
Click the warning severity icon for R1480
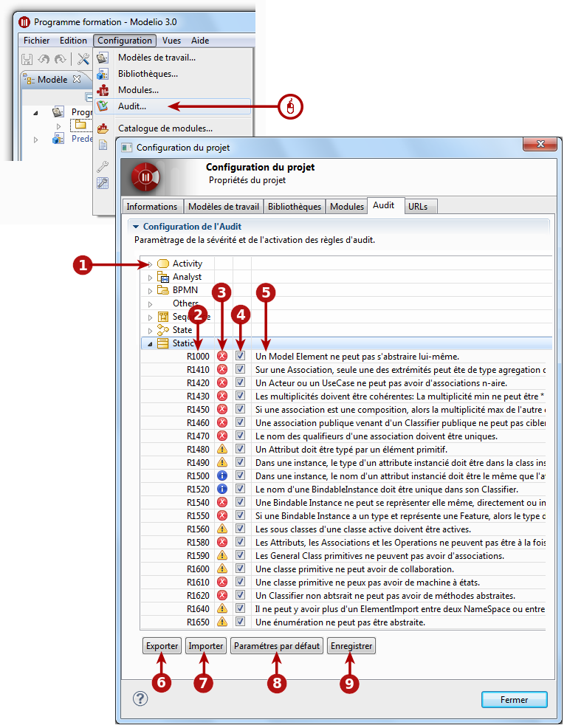pos(222,449)
